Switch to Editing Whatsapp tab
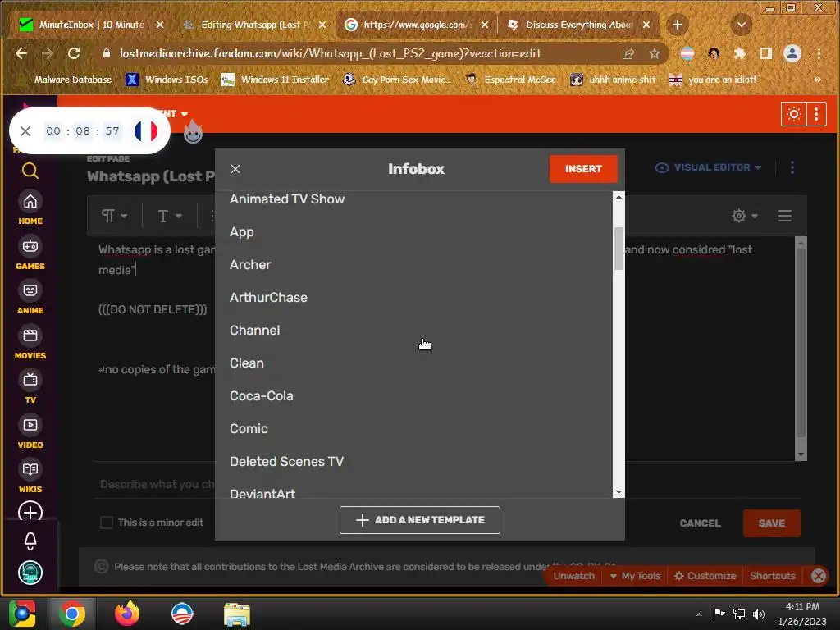The image size is (840, 630). point(252,25)
